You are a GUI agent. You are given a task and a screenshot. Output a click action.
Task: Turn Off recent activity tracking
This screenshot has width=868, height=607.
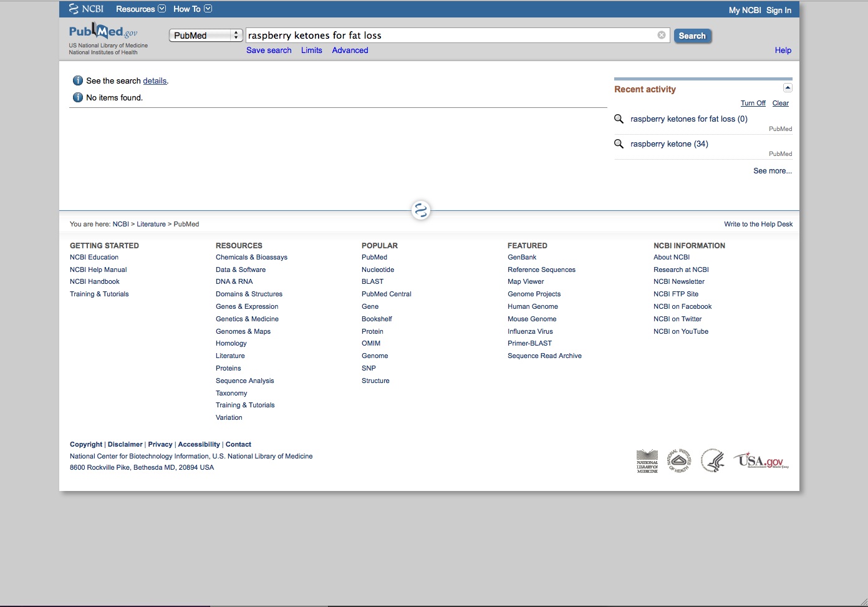pos(753,104)
